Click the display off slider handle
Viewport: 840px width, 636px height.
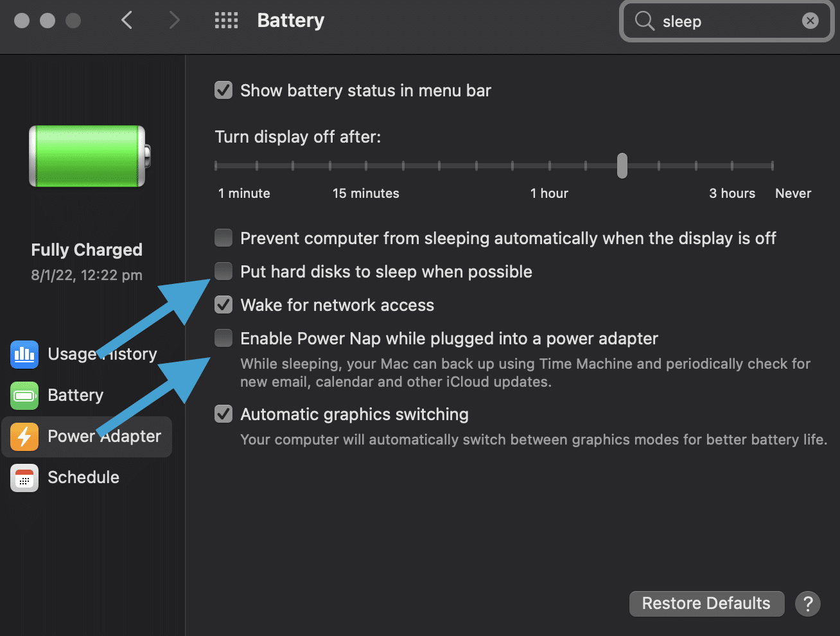click(622, 166)
